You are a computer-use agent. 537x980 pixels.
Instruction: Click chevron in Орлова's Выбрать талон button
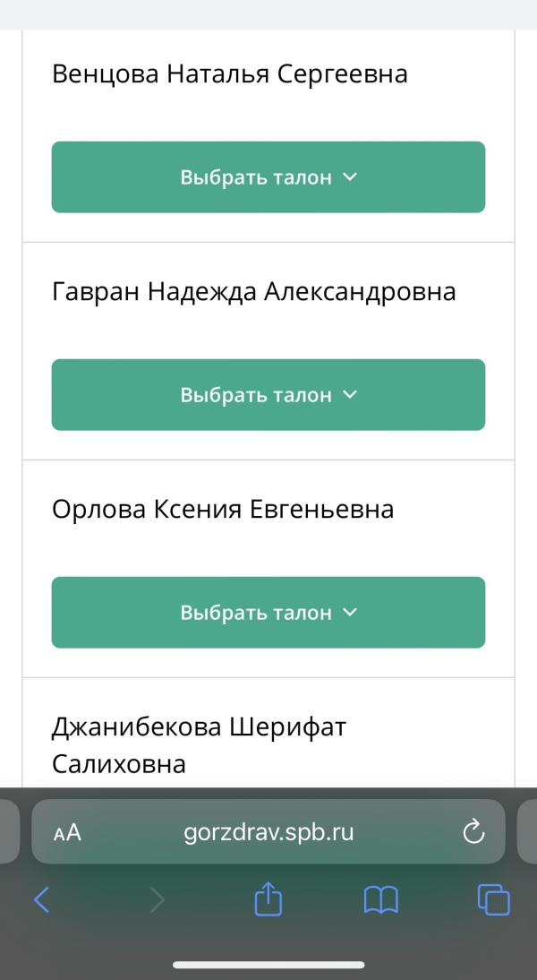coord(350,612)
